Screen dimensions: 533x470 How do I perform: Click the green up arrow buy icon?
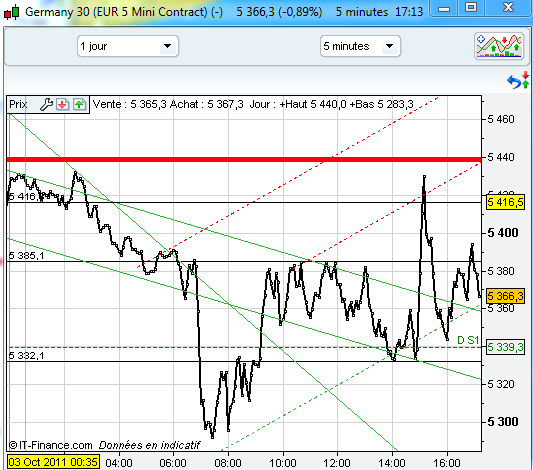coord(79,104)
